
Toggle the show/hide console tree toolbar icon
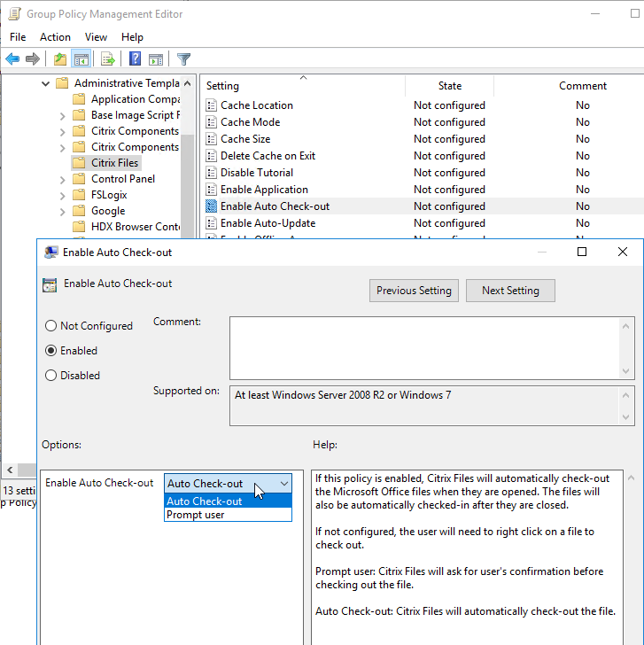click(x=81, y=59)
